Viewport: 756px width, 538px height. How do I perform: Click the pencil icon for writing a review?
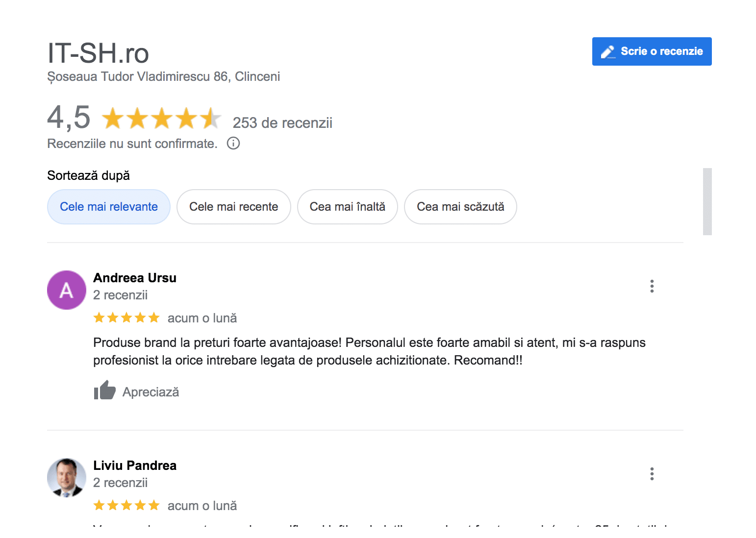coord(608,51)
